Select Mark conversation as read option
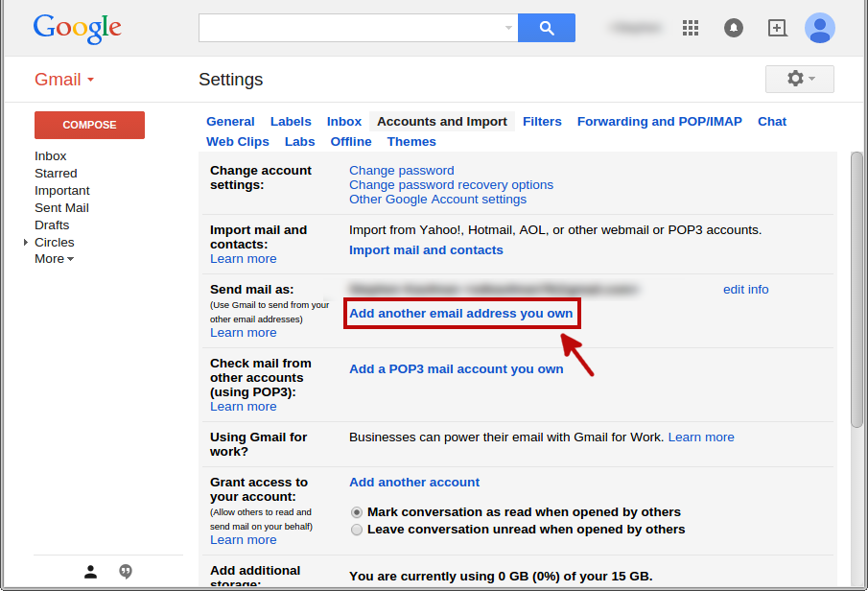This screenshot has width=868, height=591. (357, 512)
